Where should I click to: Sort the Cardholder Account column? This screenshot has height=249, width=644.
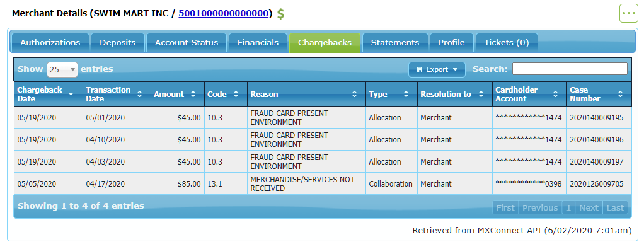pos(555,94)
